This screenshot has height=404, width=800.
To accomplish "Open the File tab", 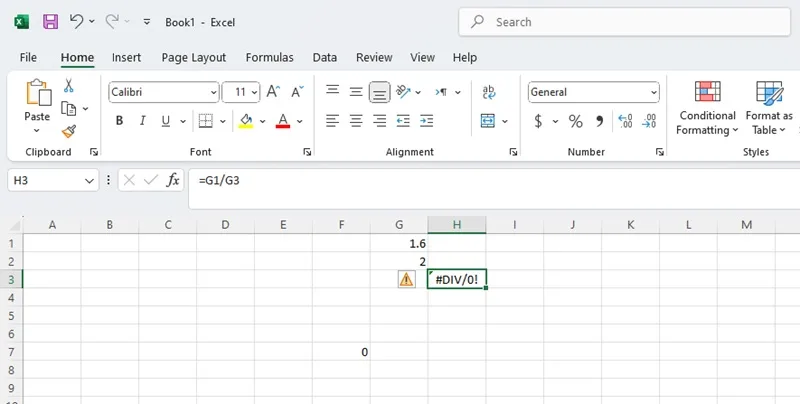I will click(28, 57).
